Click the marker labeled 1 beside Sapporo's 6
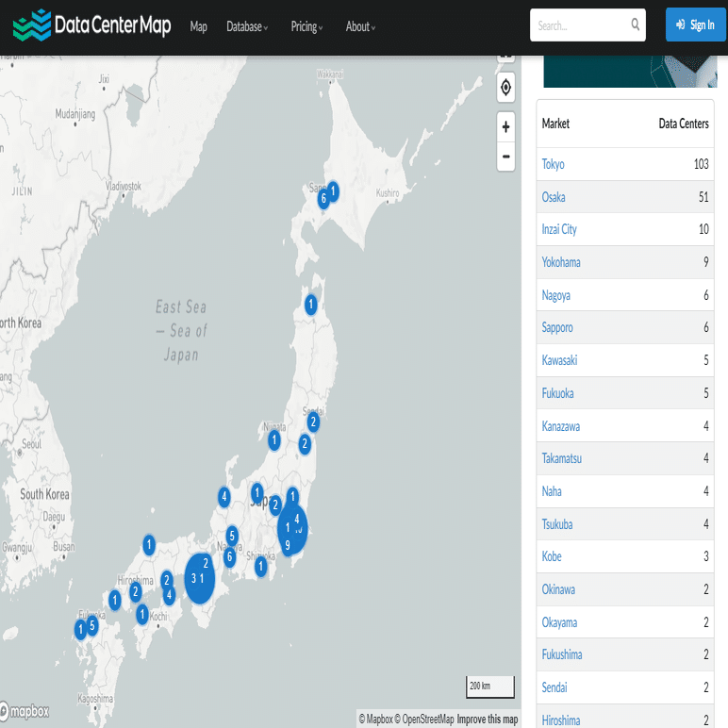Screen dimensions: 728x728 (333, 191)
